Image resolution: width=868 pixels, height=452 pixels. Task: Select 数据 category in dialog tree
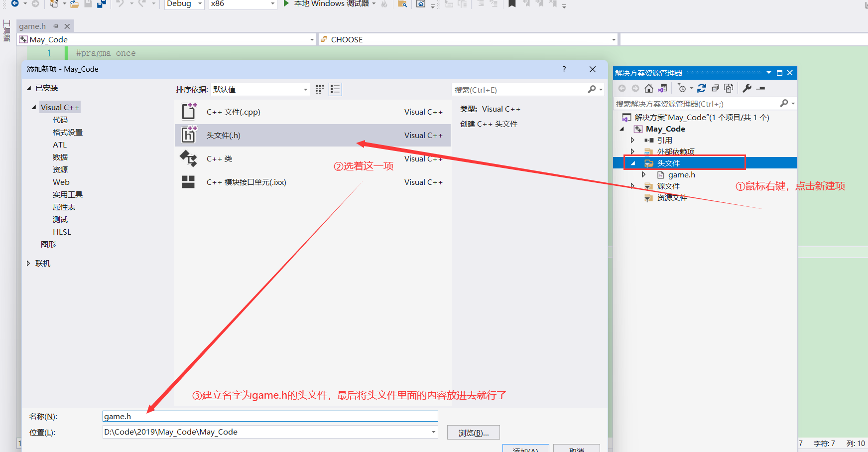[60, 157]
